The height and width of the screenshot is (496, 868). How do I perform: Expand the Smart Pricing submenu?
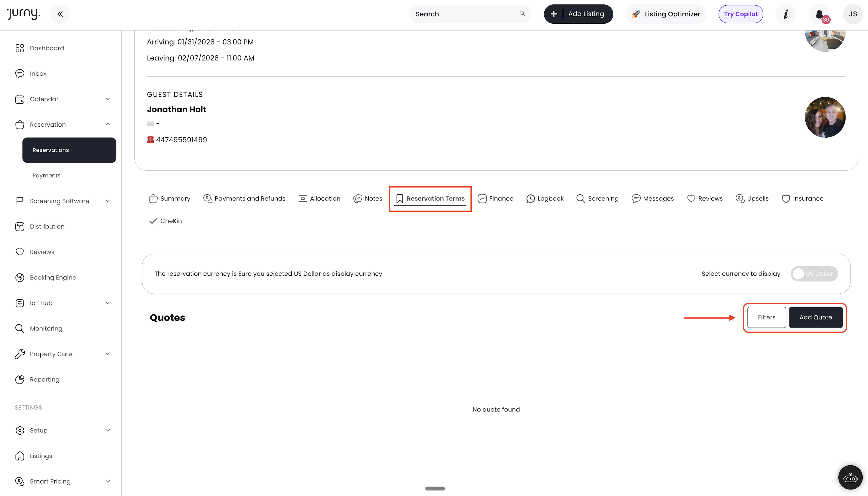[108, 481]
